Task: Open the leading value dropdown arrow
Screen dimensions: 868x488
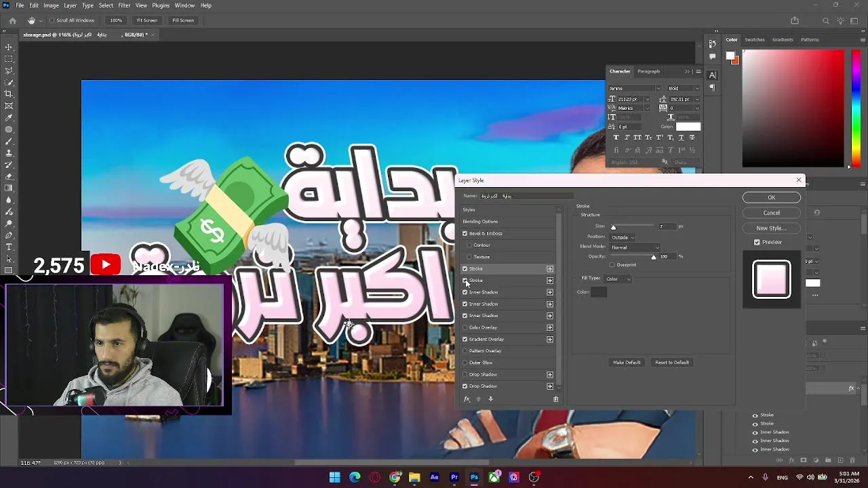Action: pos(698,100)
